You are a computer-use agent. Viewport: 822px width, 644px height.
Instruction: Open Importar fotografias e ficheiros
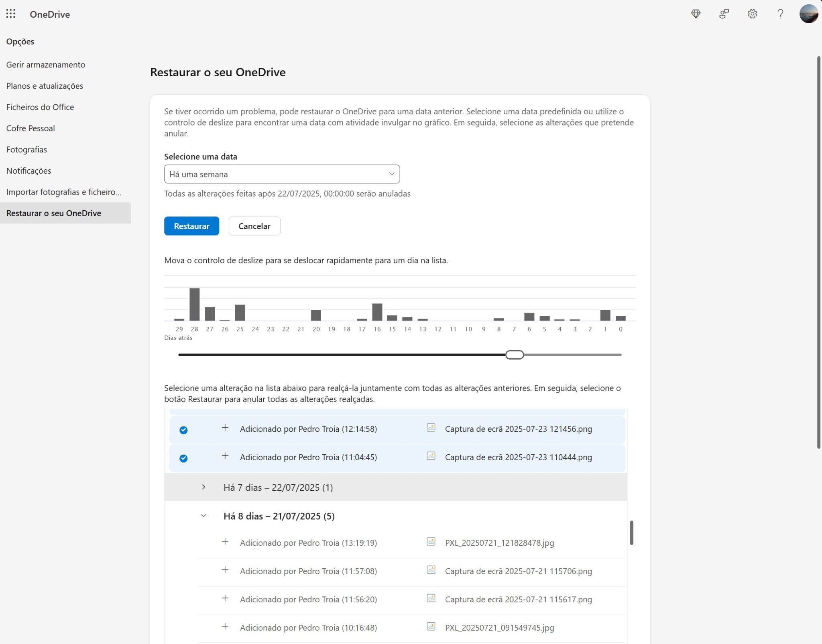tap(64, 192)
